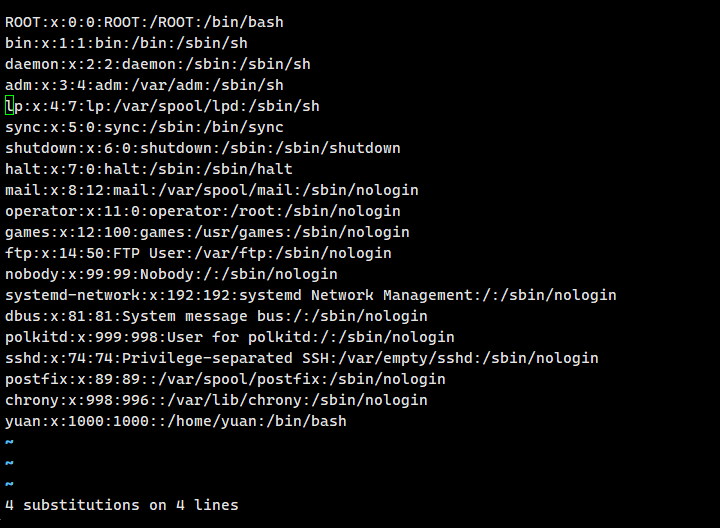Click the sync account line
This screenshot has width=720, height=528.
[x=144, y=127]
